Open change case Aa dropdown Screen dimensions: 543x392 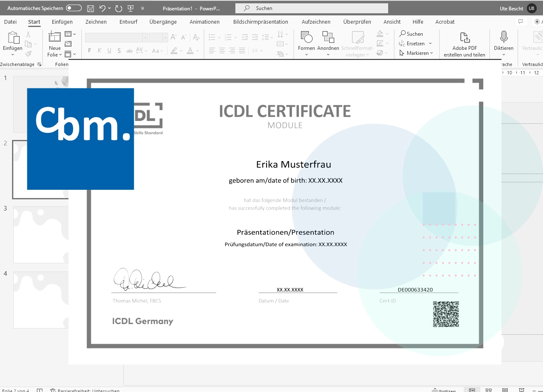click(x=158, y=51)
